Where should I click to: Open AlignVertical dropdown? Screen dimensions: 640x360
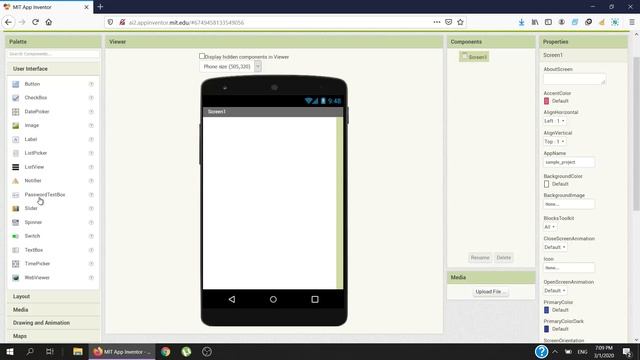coord(554,142)
